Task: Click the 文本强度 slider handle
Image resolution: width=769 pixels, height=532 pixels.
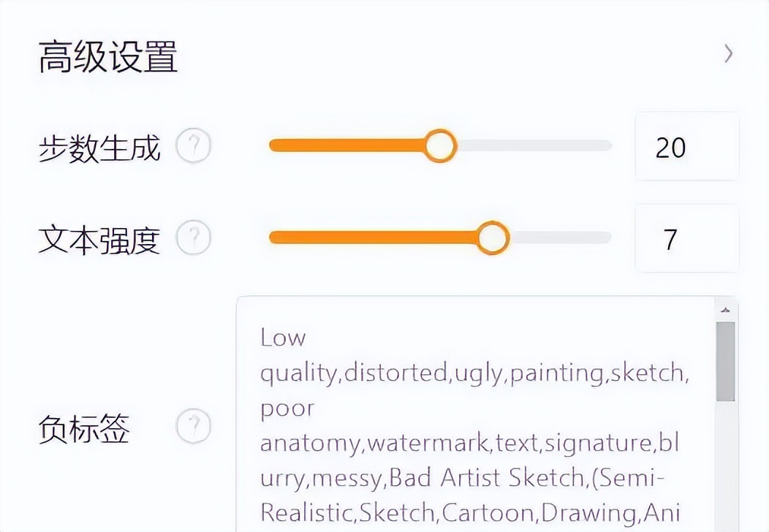Action: (495, 237)
